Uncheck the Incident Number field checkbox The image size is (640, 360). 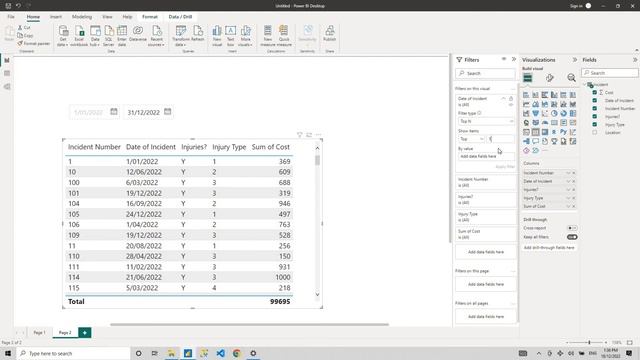pyautogui.click(x=594, y=108)
